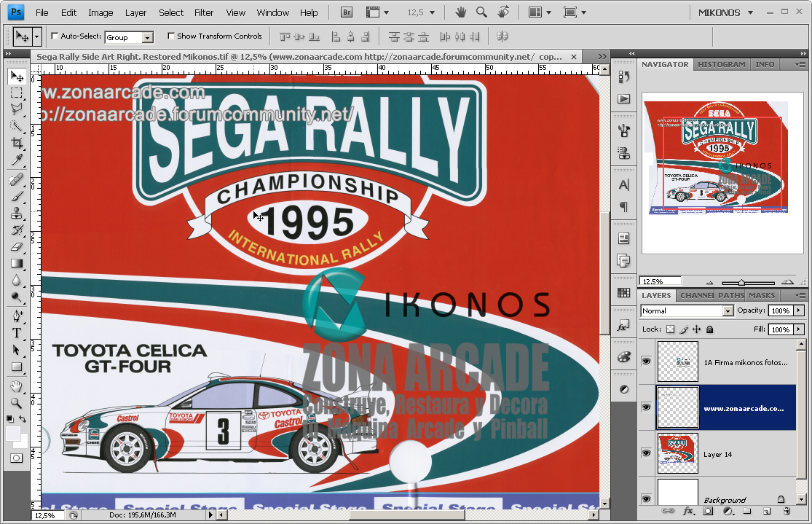Click the Navigator zoom percentage field
This screenshot has height=524, width=812.
coord(661,281)
